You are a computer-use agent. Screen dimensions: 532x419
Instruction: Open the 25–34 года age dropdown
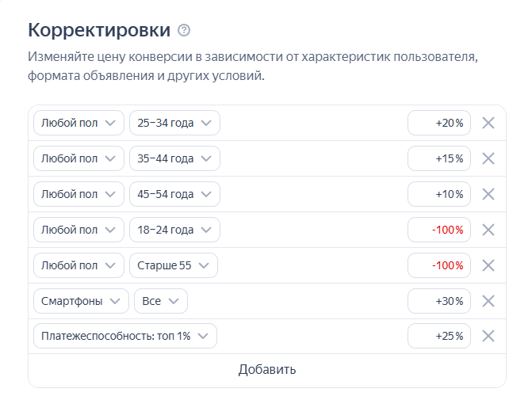[x=174, y=123]
